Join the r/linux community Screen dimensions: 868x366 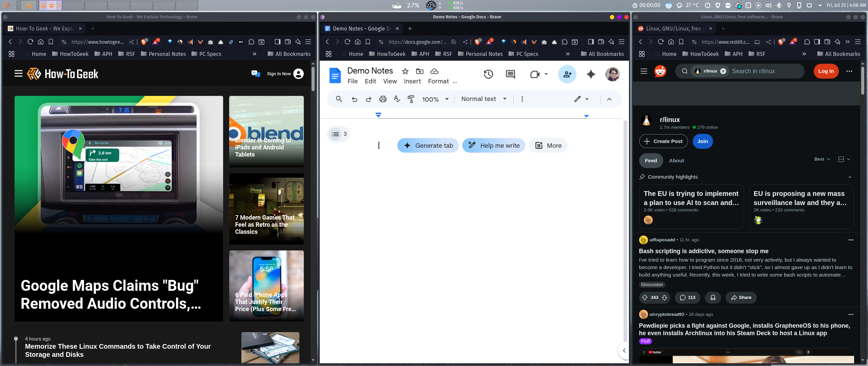702,141
